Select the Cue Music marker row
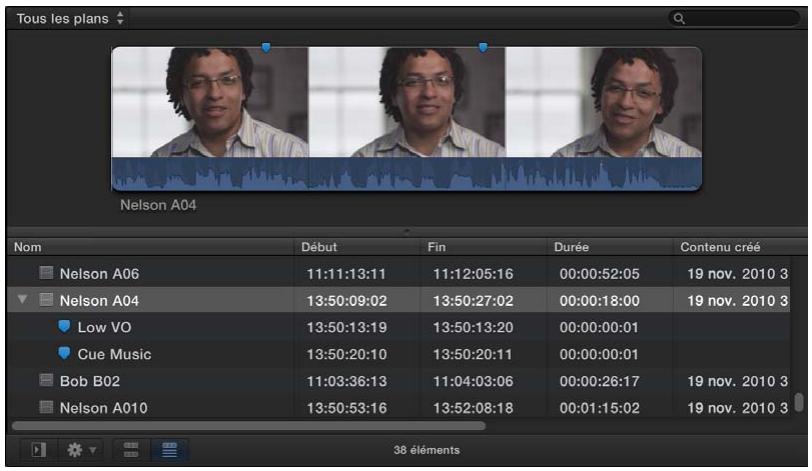 click(x=399, y=354)
